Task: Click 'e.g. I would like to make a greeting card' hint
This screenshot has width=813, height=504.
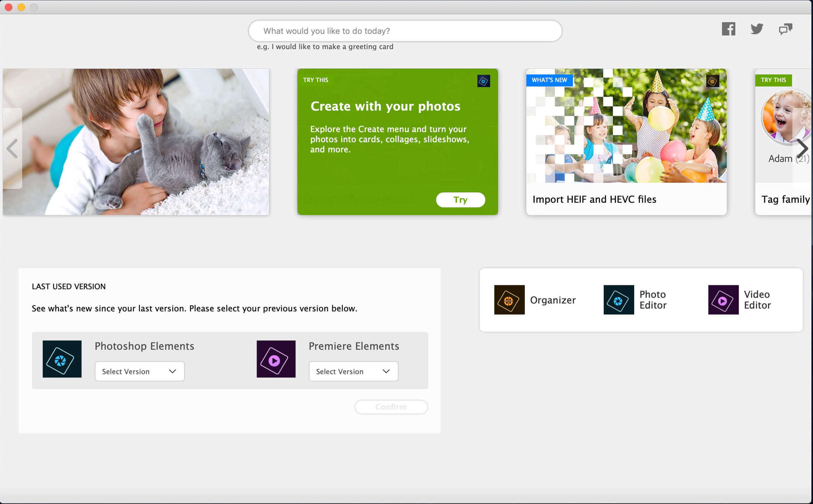Action: point(325,47)
